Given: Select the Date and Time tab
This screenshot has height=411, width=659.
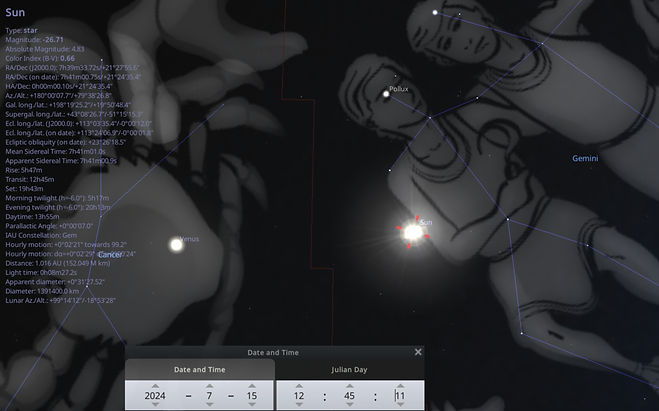Looking at the screenshot, I should coord(200,370).
